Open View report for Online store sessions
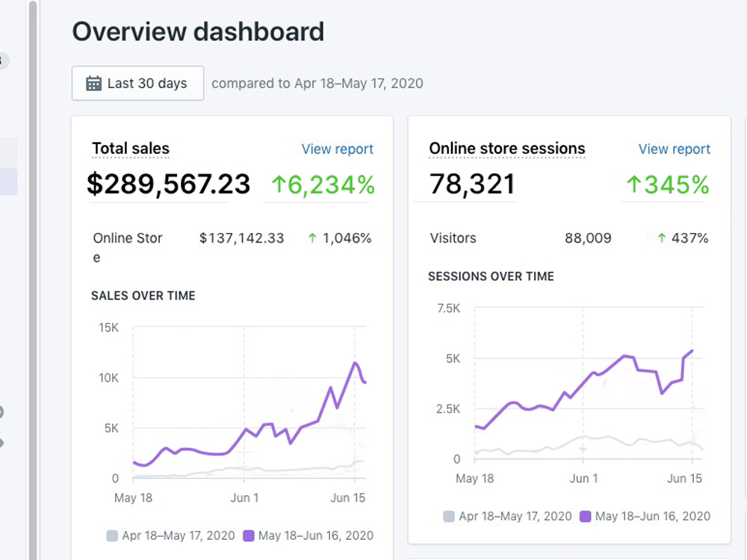The width and height of the screenshot is (747, 560). [x=674, y=149]
